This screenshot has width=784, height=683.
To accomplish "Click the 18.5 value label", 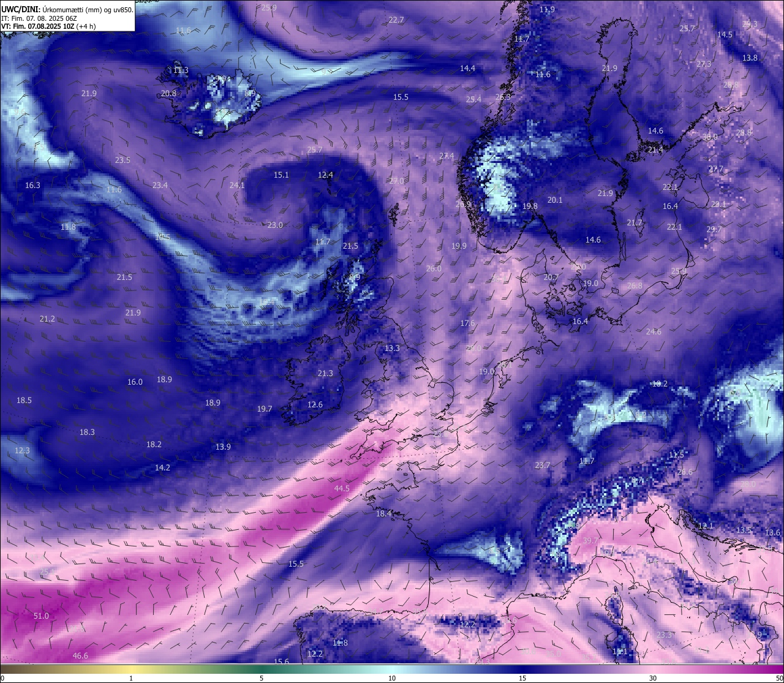I will [24, 400].
